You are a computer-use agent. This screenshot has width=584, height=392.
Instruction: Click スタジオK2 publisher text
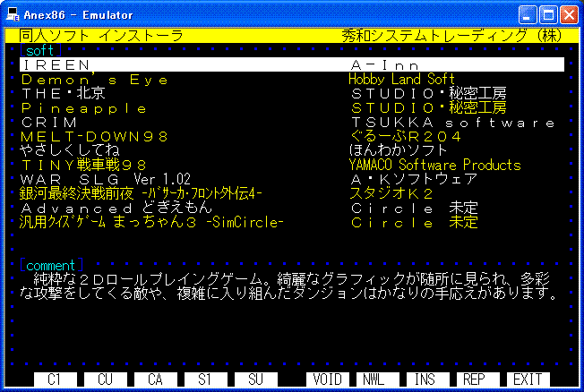[391, 193]
